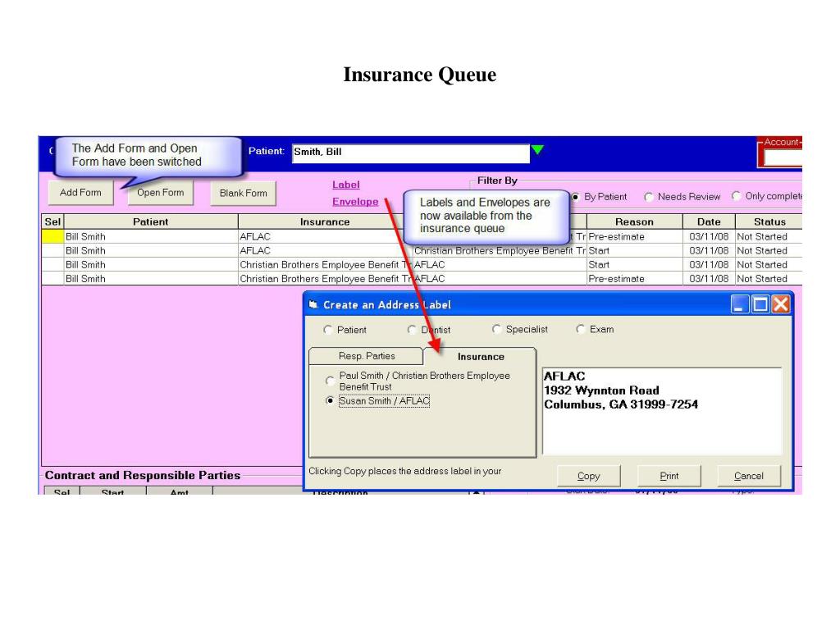Sort by the Insurance column header
Image resolution: width=840 pixels, height=630 pixels.
(325, 221)
